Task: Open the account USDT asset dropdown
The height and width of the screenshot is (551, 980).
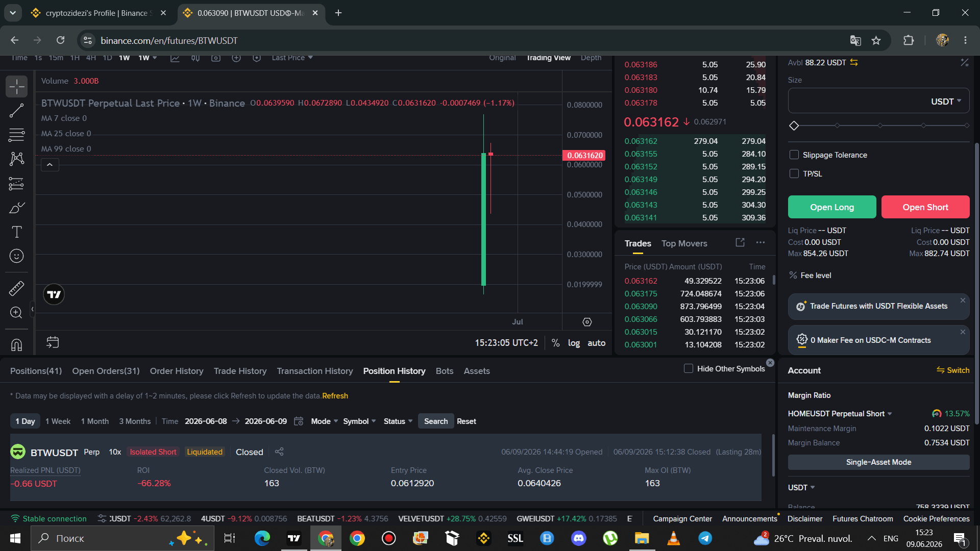Action: (x=801, y=487)
